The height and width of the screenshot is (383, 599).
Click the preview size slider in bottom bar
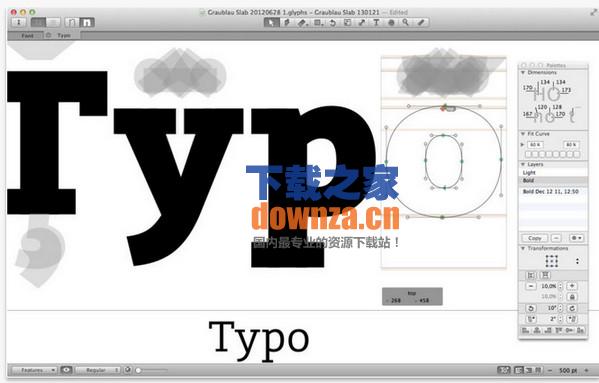152,370
